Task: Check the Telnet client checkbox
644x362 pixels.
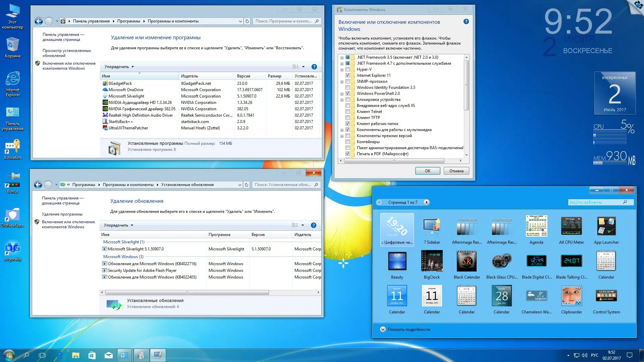Action: click(348, 112)
